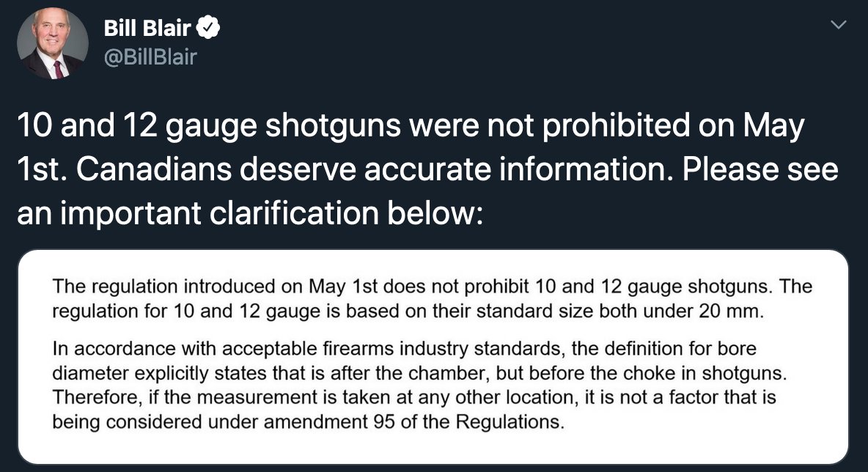The width and height of the screenshot is (868, 472).
Task: Click the 'both under 20 mm' line
Action: click(x=408, y=311)
